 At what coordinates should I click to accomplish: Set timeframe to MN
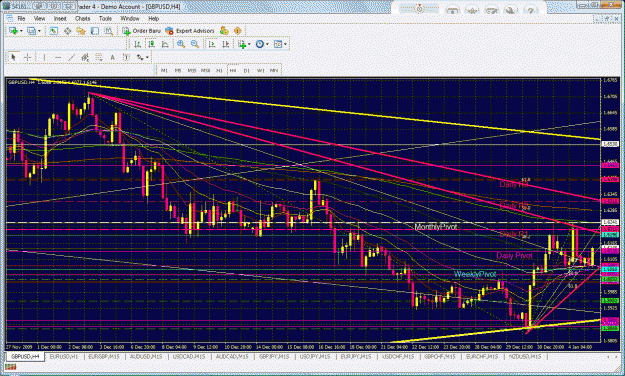point(274,71)
